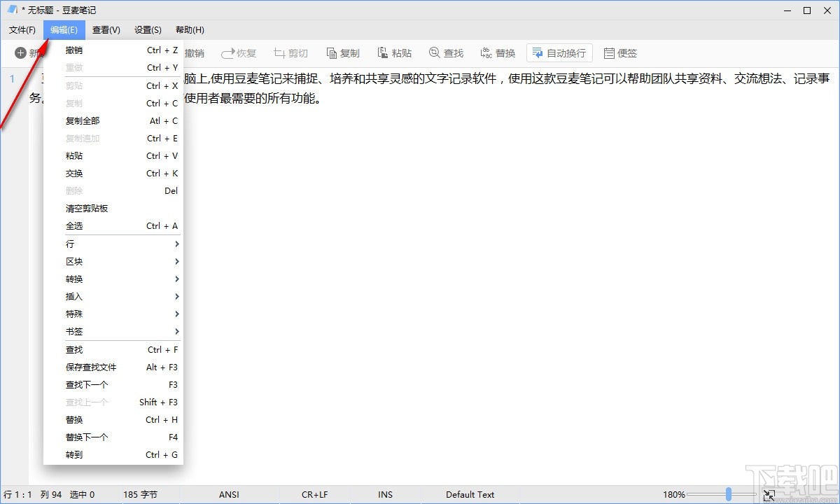
Task: Open the 帮助(H) menu
Action: (190, 30)
